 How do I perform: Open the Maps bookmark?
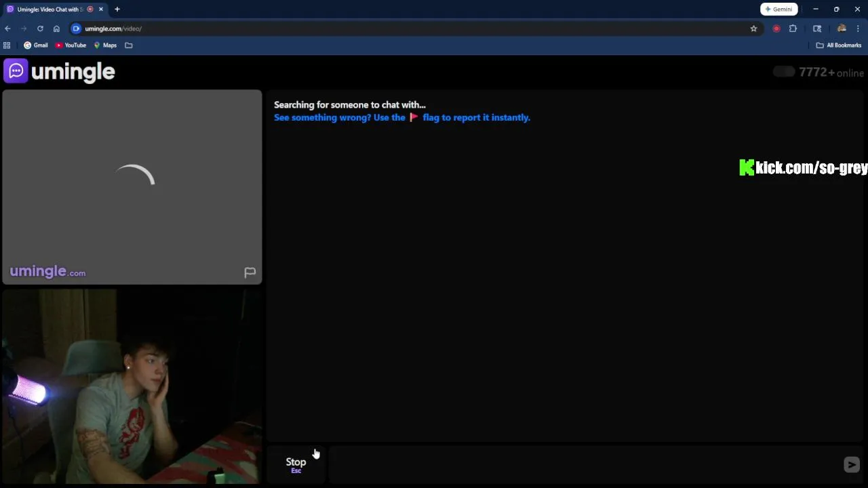tap(105, 45)
